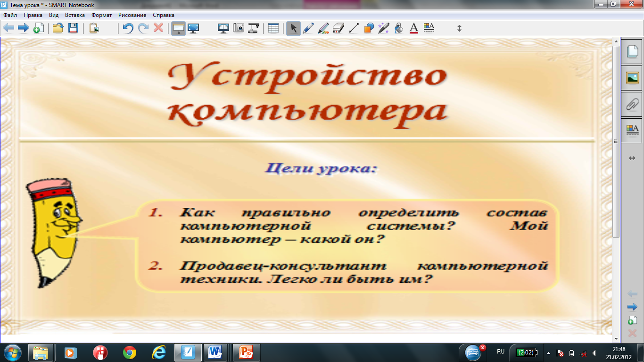
Task: Show hidden system tray icons arrow
Action: (548, 353)
